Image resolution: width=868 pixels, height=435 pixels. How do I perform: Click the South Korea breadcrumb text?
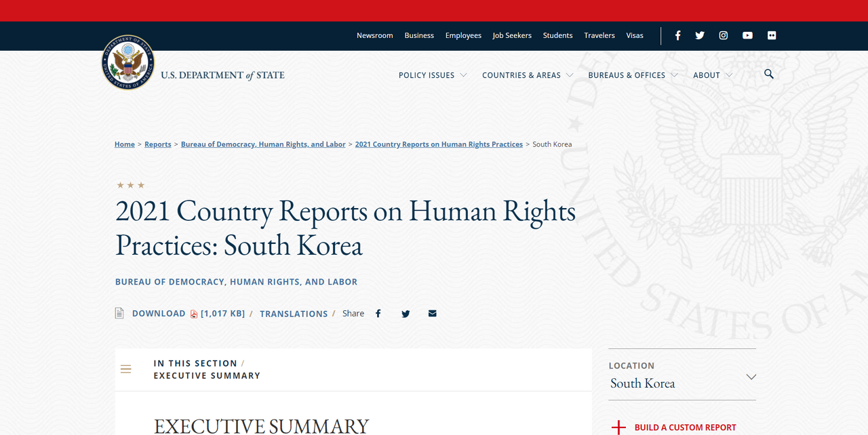tap(552, 144)
